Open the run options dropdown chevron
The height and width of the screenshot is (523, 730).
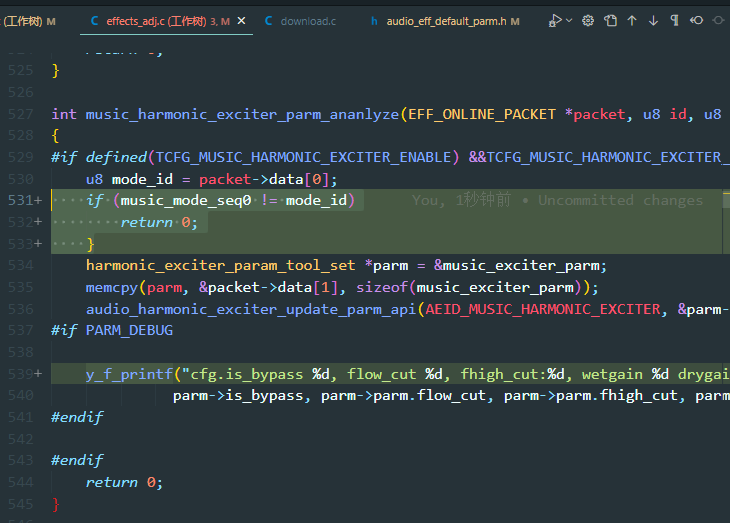point(569,20)
